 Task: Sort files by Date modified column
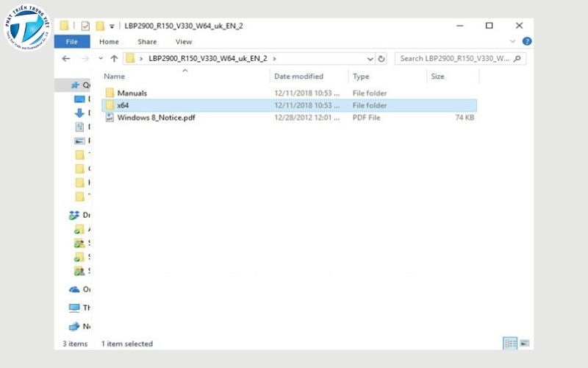point(298,77)
